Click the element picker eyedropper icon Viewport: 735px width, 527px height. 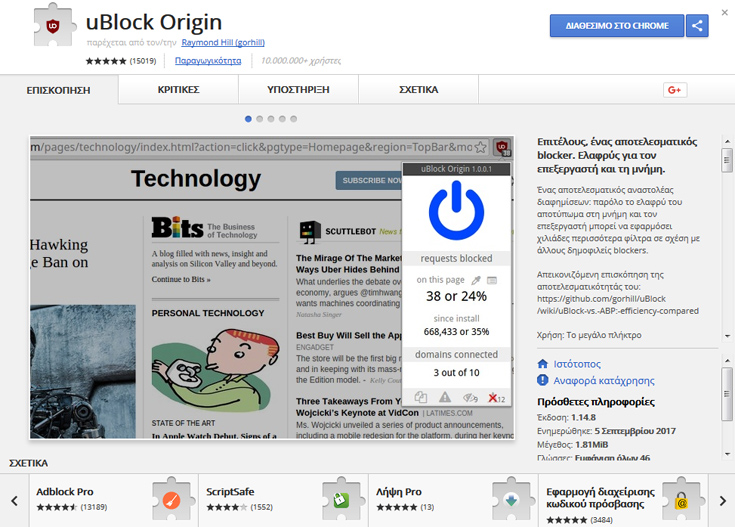pyautogui.click(x=476, y=280)
